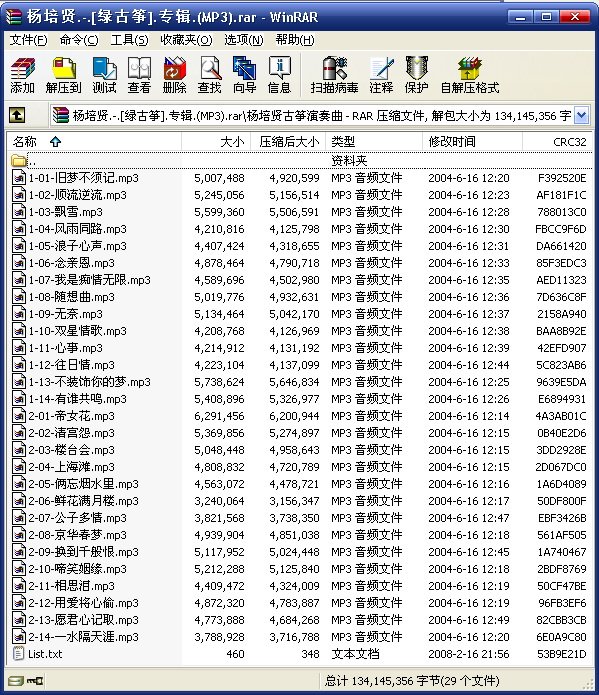Click the file icon of 2-01-帝女花.mp3
This screenshot has width=599, height=695.
pos(19,416)
